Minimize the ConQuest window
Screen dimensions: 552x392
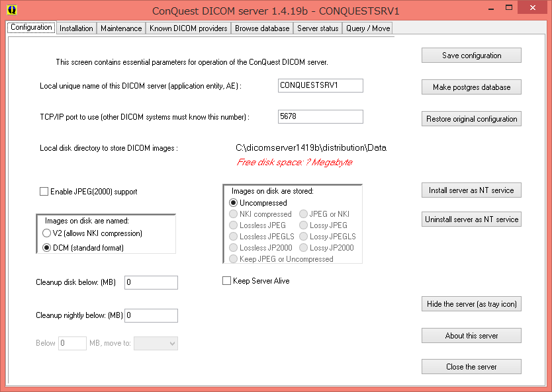click(x=492, y=8)
